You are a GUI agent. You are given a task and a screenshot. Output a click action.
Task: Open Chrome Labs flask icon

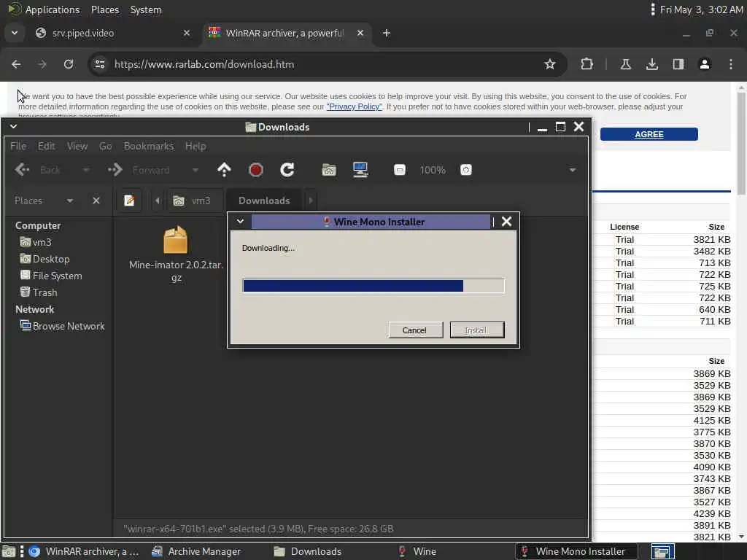(625, 64)
